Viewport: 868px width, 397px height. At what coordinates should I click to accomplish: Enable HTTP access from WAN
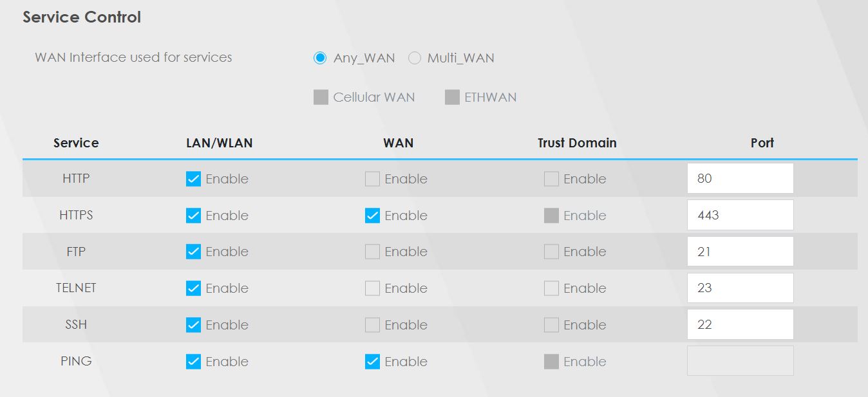[372, 179]
